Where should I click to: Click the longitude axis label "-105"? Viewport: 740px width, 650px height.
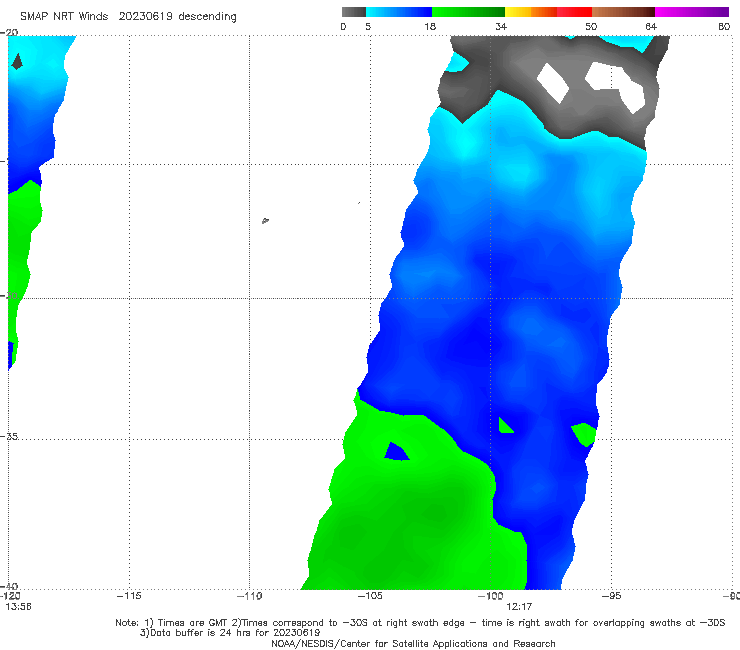click(370, 596)
